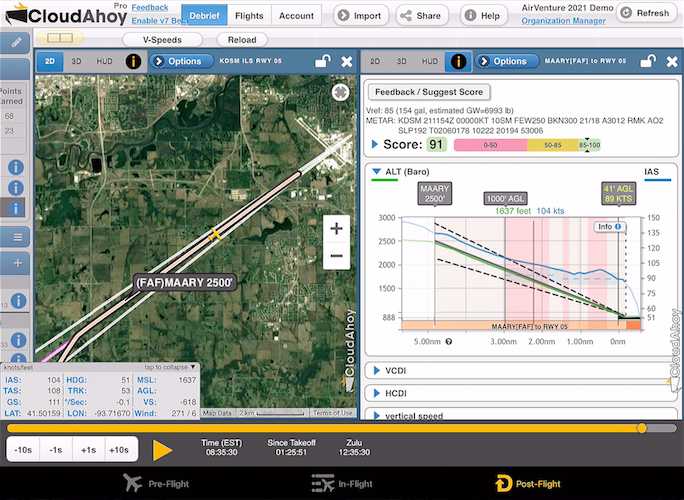Click the pencil edit icon in sidebar
This screenshot has width=684, height=500.
(16, 43)
